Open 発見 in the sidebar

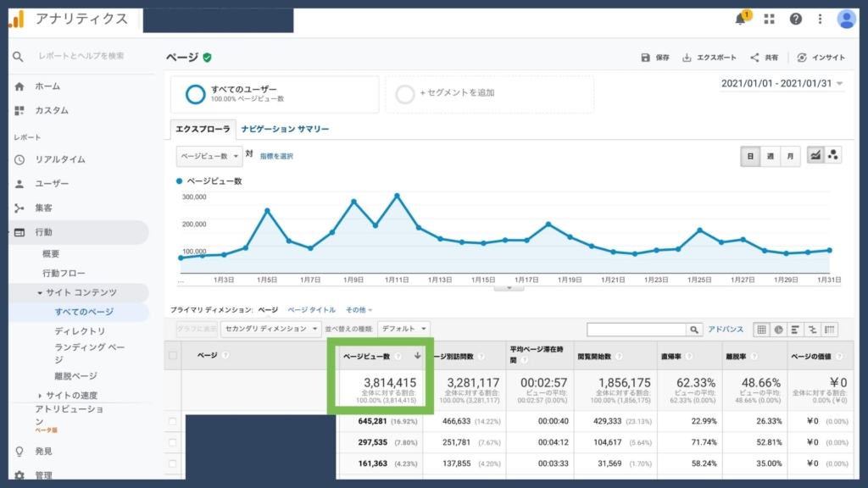[43, 452]
